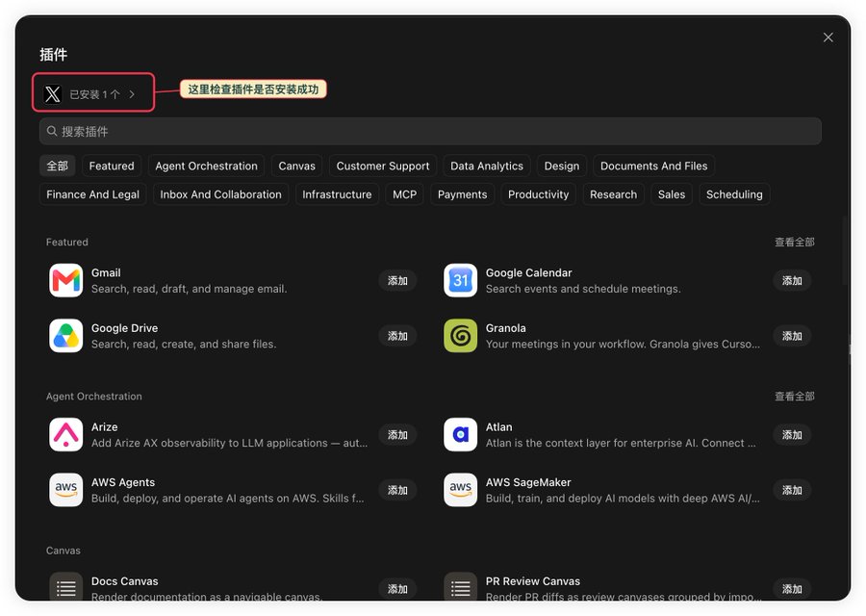866x616 pixels.
Task: Select the 全部 category filter
Action: click(x=58, y=166)
